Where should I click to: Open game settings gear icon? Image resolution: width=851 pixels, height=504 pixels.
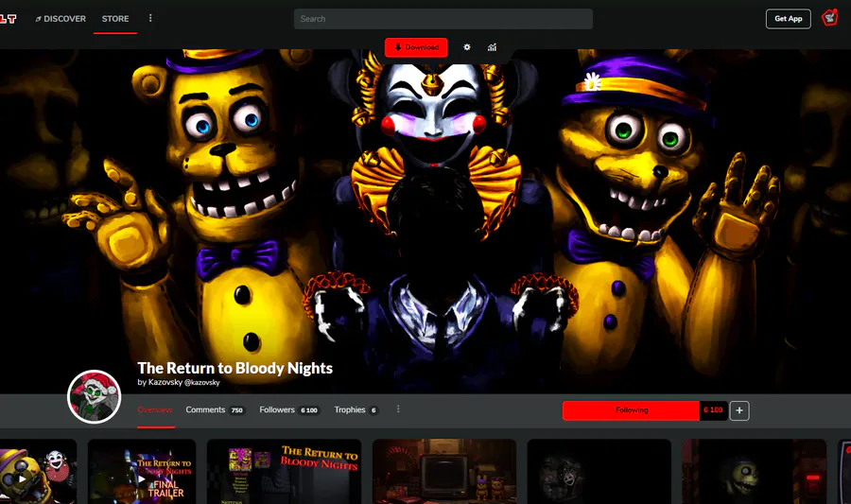click(467, 47)
